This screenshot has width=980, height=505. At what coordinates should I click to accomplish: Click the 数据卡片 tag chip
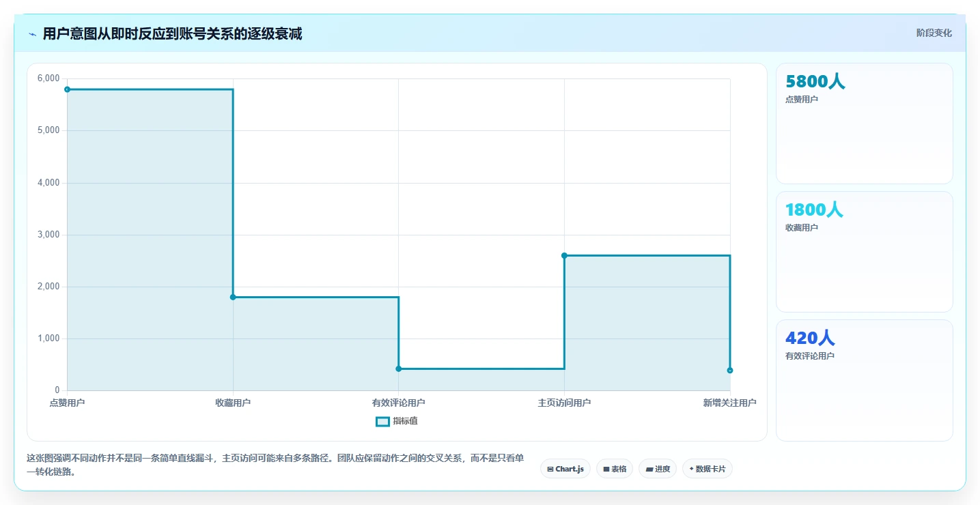coord(708,469)
